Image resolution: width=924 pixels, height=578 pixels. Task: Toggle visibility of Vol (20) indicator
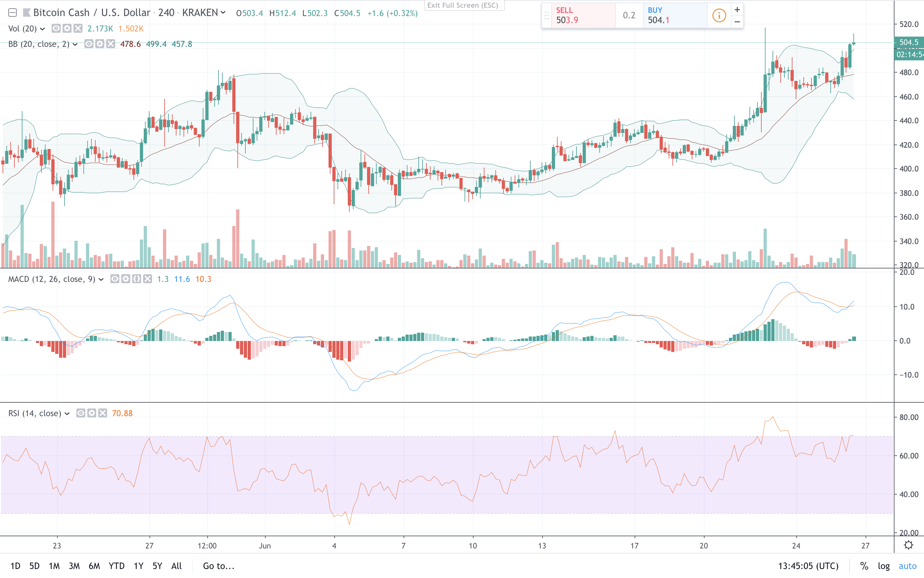click(x=56, y=28)
